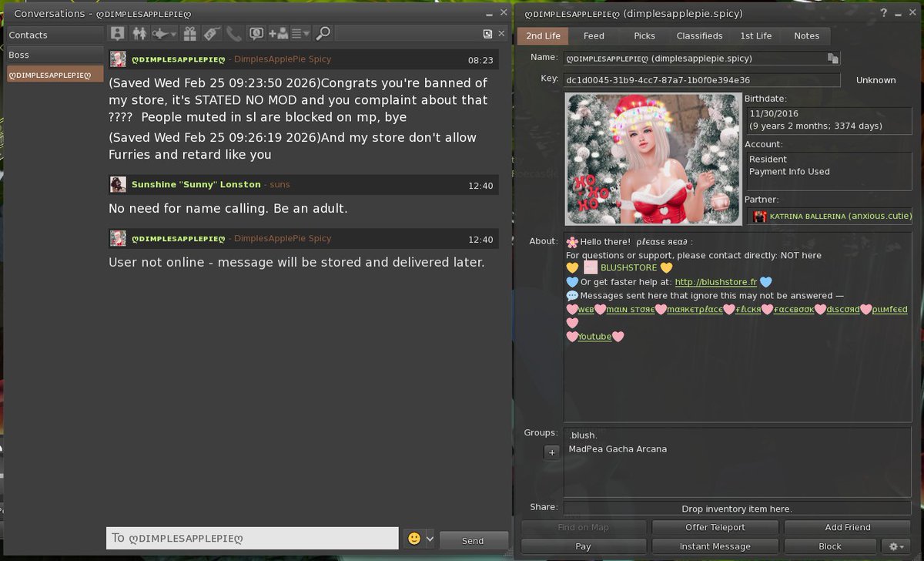Open the web link in About text
Screen dimensions: 924x561
pos(586,309)
